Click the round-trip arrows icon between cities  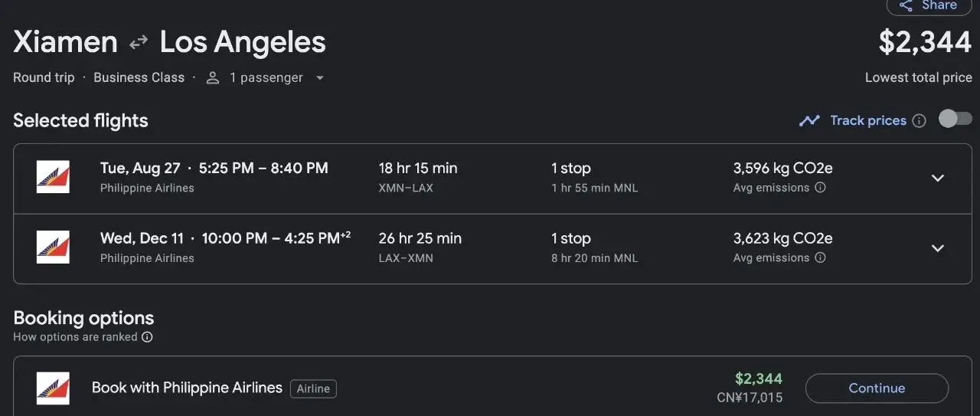139,43
